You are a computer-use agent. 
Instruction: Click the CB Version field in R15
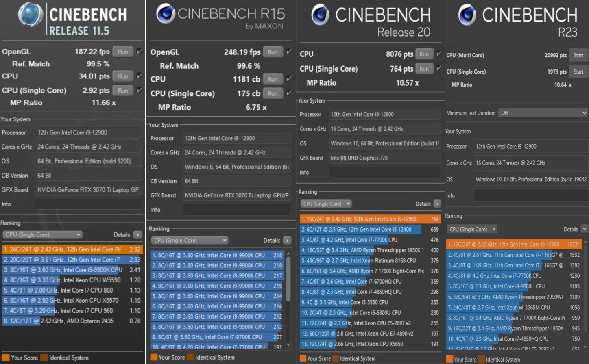[x=237, y=181]
